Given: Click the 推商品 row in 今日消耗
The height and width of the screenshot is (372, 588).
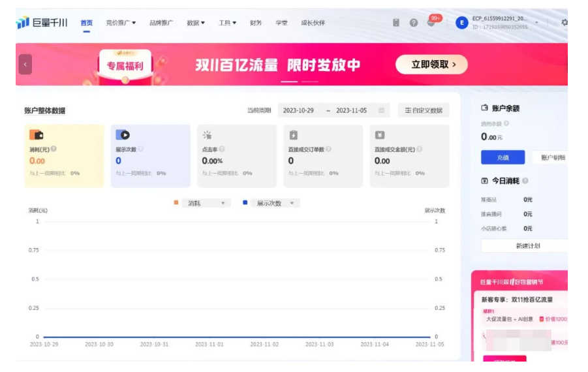Looking at the screenshot, I should coord(506,200).
